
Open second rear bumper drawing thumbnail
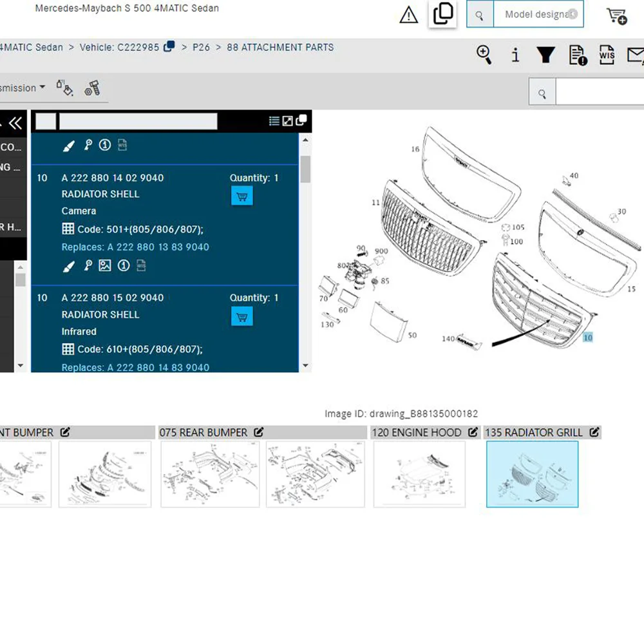point(316,475)
